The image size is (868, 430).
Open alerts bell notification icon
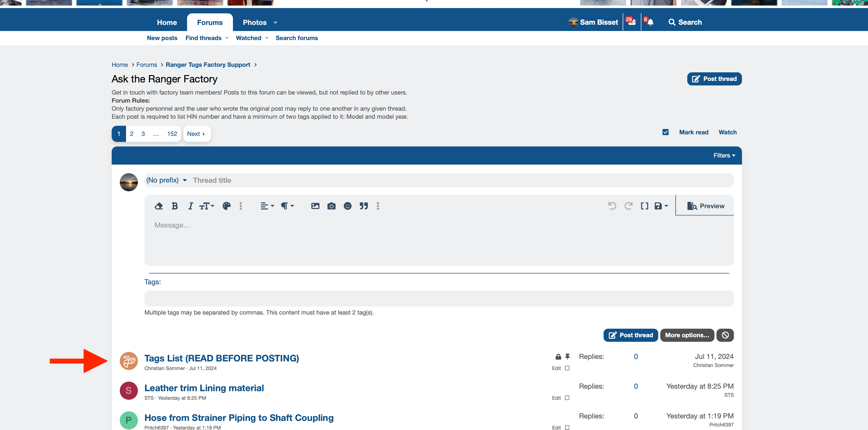[650, 22]
